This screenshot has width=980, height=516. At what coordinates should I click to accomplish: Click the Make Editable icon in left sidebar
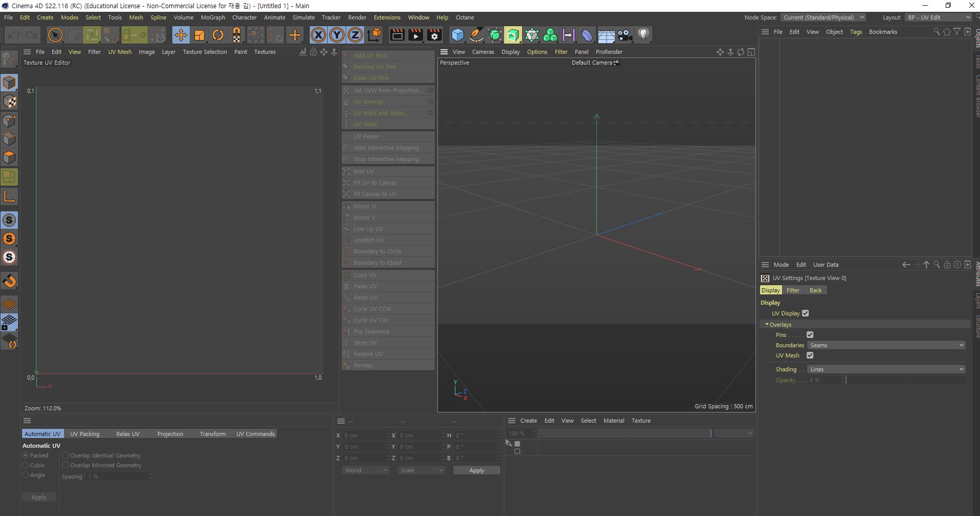tap(9, 59)
